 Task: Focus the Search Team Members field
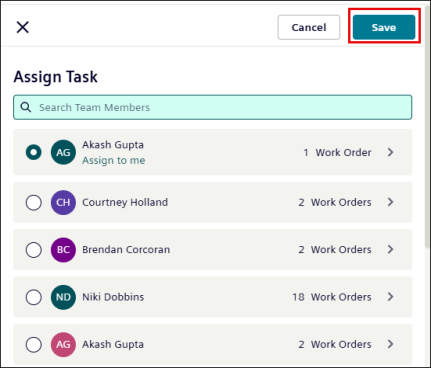(x=213, y=107)
